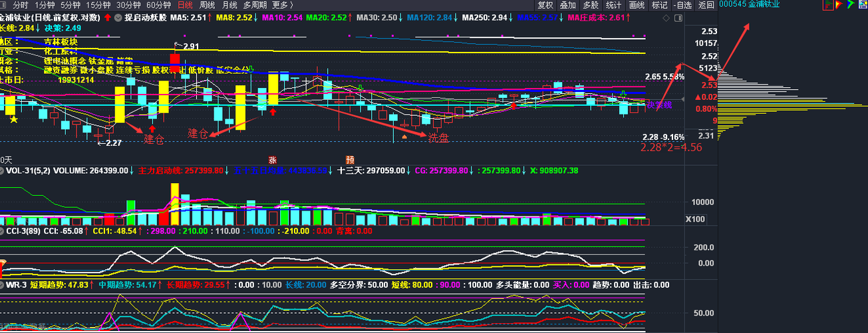This screenshot has width=868, height=333.
Task: Open the WR-3 indicator settings circle
Action: (3, 284)
